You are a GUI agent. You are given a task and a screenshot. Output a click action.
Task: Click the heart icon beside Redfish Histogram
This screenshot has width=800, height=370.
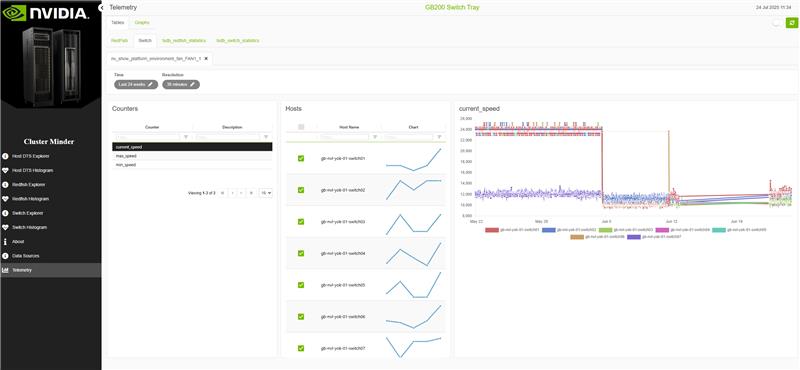pos(5,199)
